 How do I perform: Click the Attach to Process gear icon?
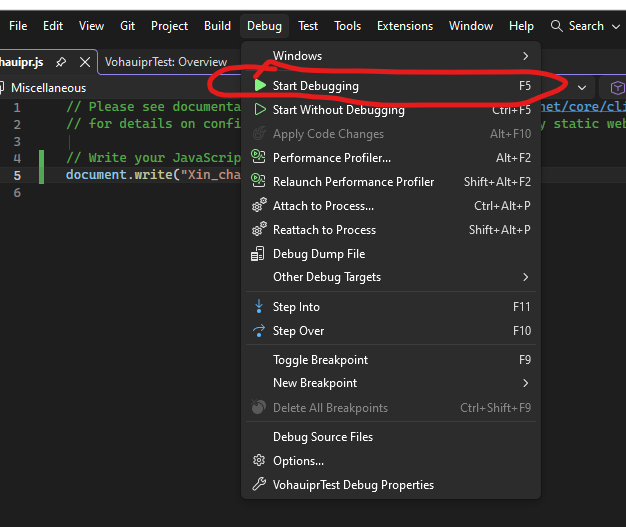pyautogui.click(x=260, y=206)
